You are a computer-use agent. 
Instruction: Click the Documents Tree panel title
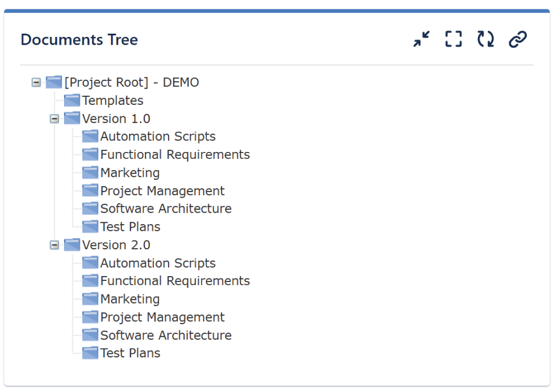click(79, 39)
